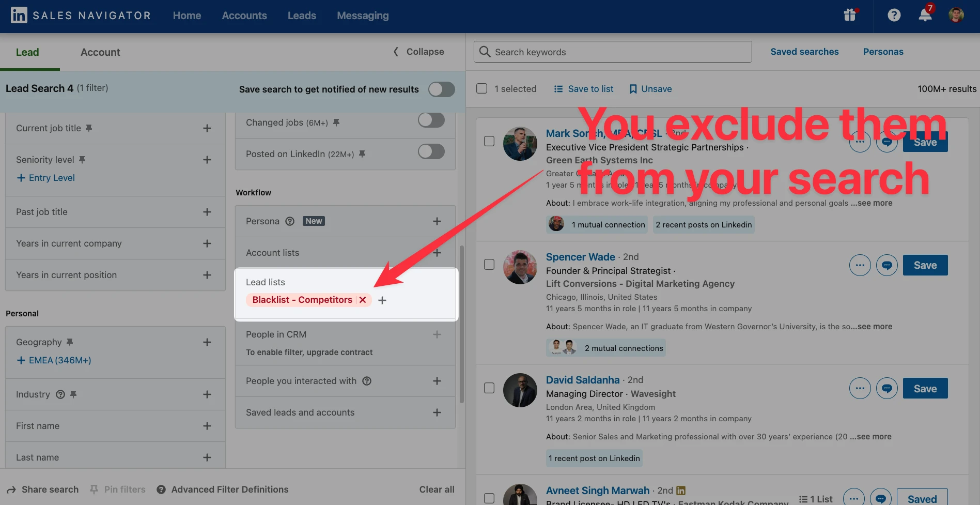
Task: Click the pin beside Seniority level
Action: 82,160
